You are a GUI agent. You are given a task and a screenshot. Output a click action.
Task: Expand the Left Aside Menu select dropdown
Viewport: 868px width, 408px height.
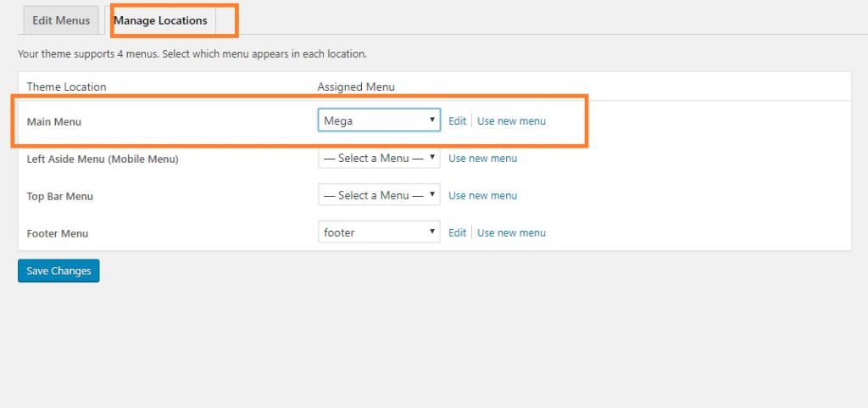379,158
